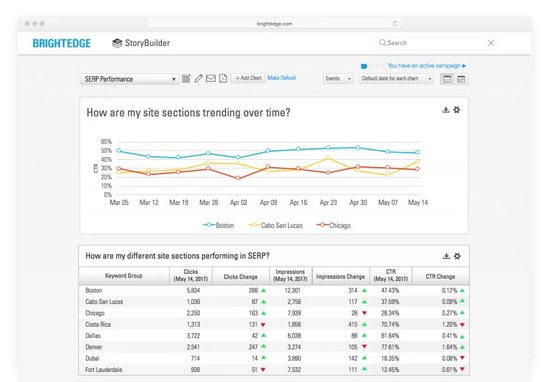Image resolution: width=550 pixels, height=382 pixels.
Task: Click the Dallas row keyword
Action: coord(93,336)
